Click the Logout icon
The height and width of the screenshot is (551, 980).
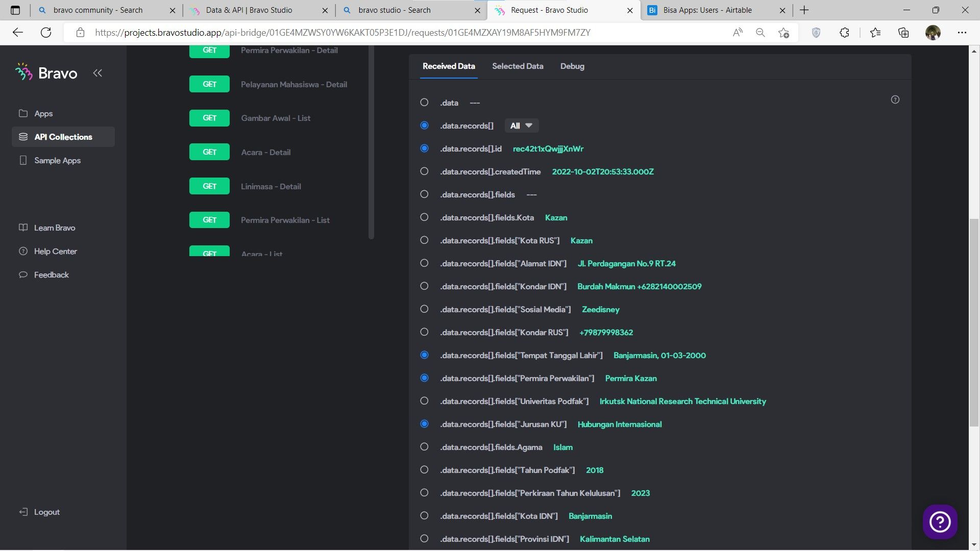tap(23, 512)
